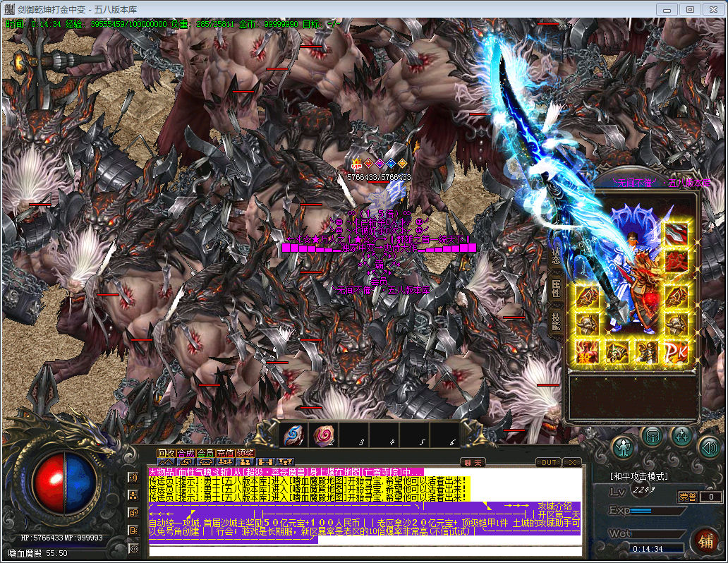The image size is (728, 563).
Task: Select the left-side bracelet equipment slot
Action: click(588, 296)
